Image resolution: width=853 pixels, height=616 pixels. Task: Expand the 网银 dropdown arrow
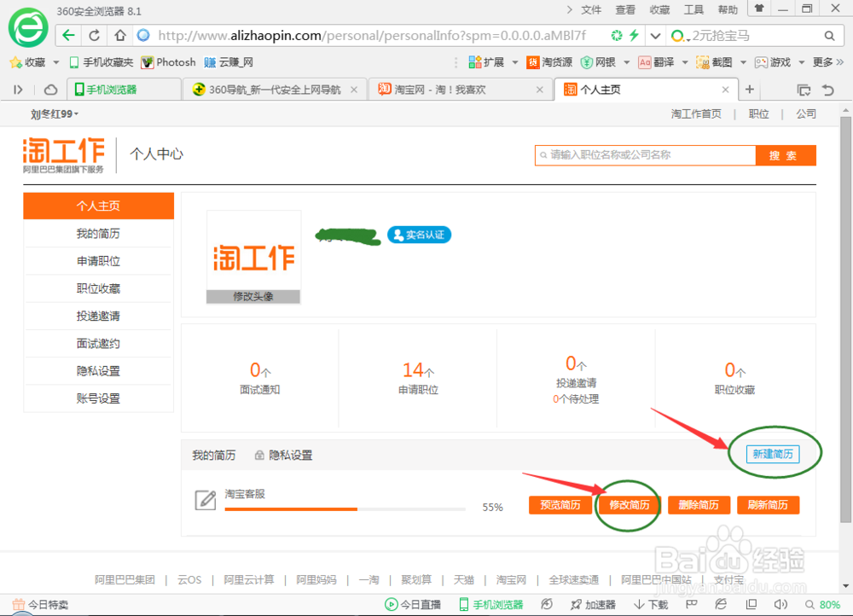pos(627,62)
